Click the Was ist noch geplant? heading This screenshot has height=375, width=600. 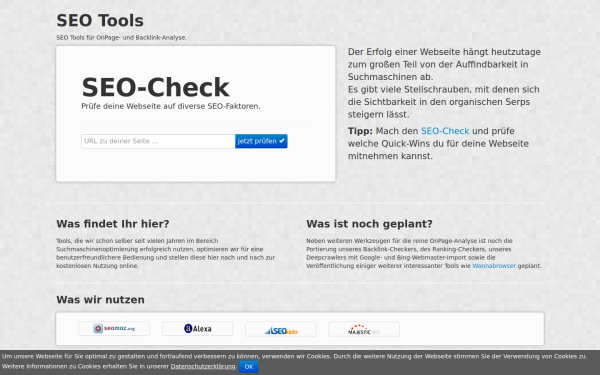click(x=369, y=224)
